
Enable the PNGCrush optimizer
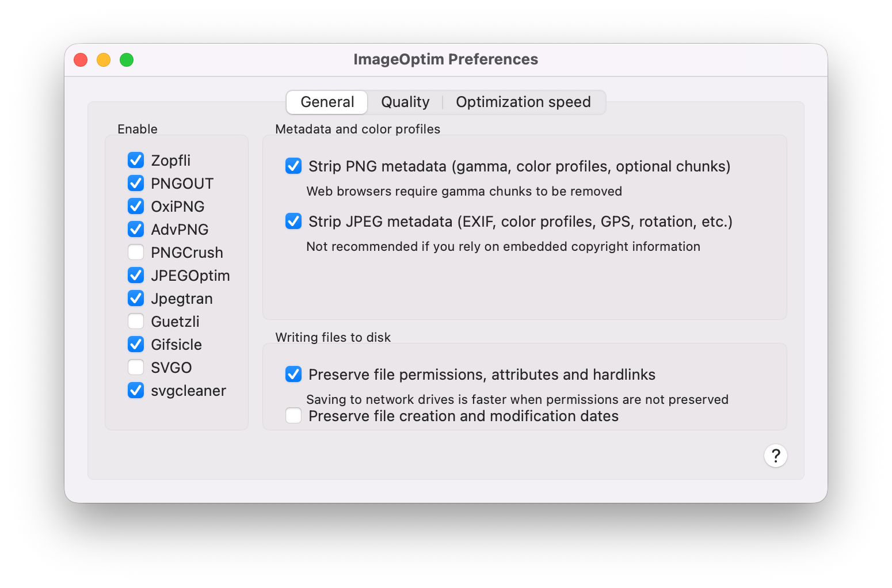[136, 252]
